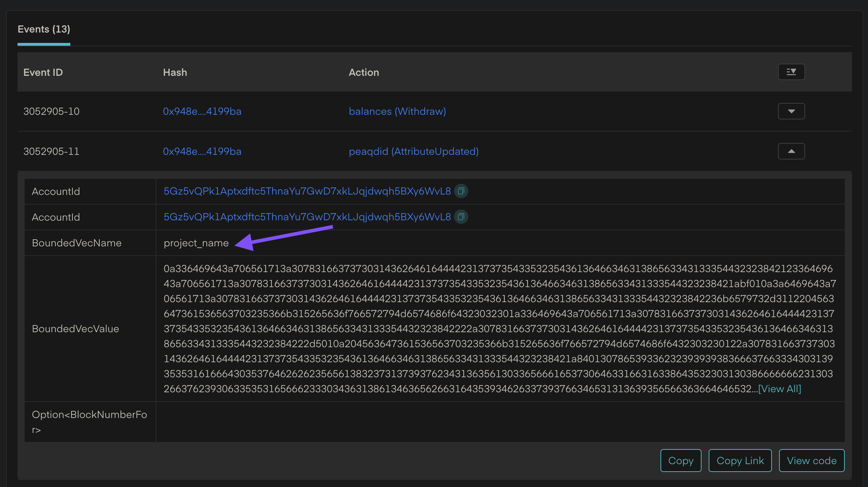Open hash link for event 3052905-11

(x=202, y=151)
